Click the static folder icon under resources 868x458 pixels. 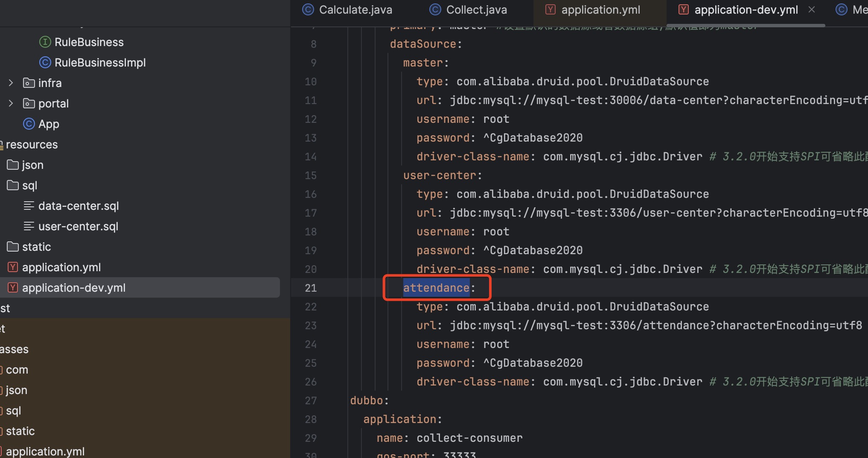coord(13,247)
